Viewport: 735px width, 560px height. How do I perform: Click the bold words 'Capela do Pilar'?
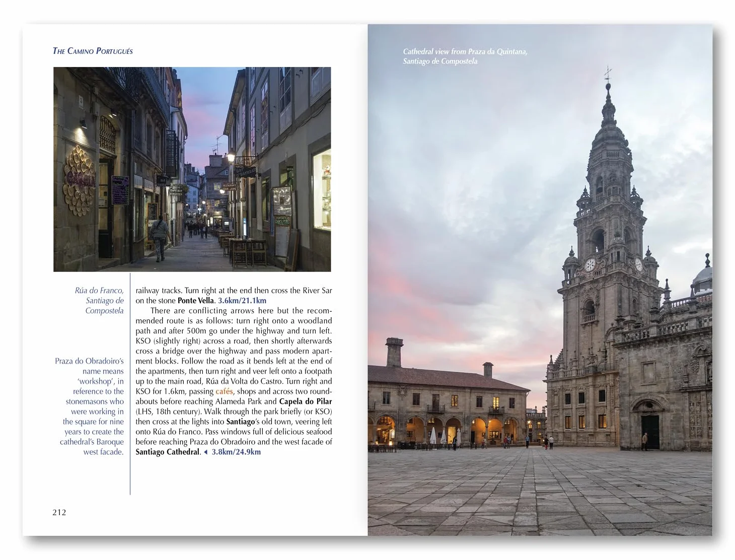click(306, 401)
